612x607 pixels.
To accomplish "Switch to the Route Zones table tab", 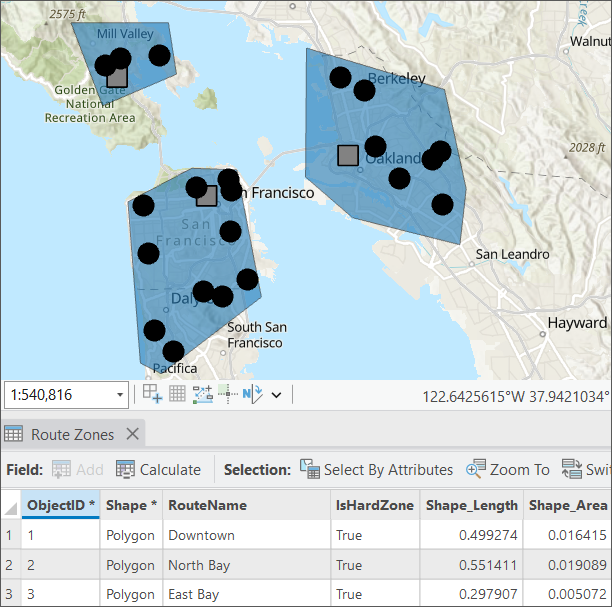I will 72,434.
